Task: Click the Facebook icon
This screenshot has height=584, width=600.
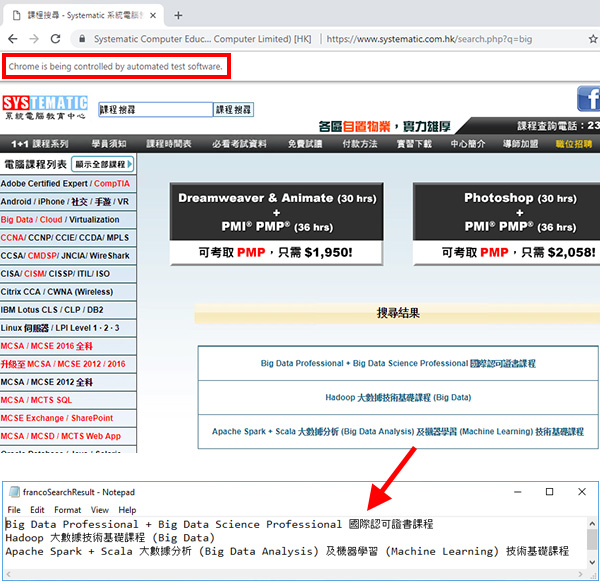Action: [x=589, y=99]
